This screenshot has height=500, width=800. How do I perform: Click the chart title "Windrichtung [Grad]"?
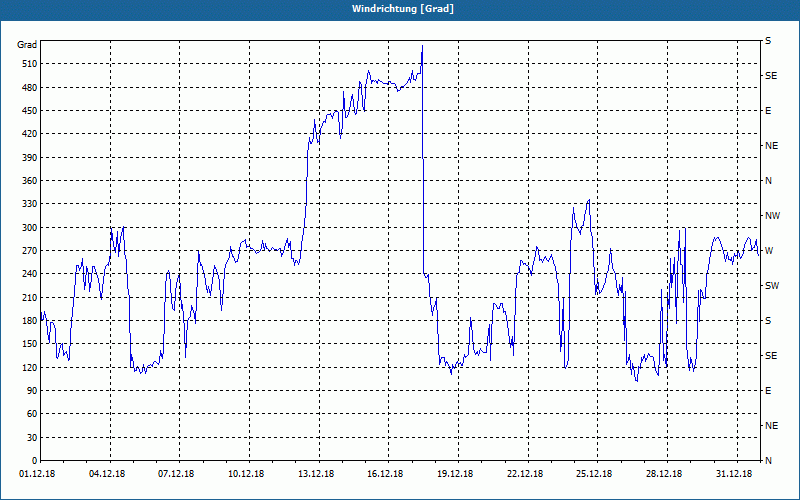pos(403,9)
